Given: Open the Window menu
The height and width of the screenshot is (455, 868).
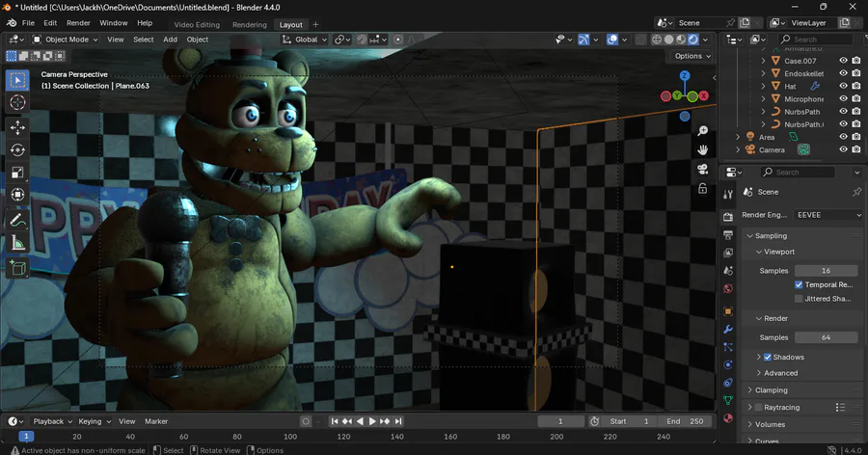Looking at the screenshot, I should click(x=114, y=23).
